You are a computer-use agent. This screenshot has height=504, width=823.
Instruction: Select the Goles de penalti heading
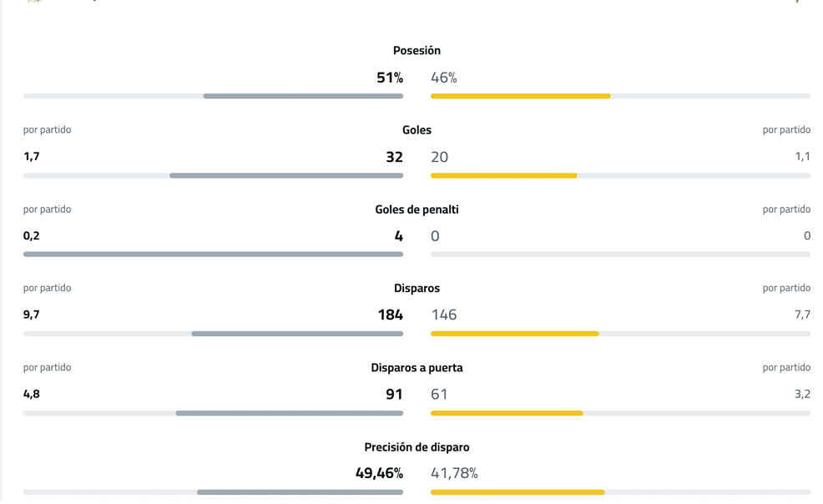417,209
